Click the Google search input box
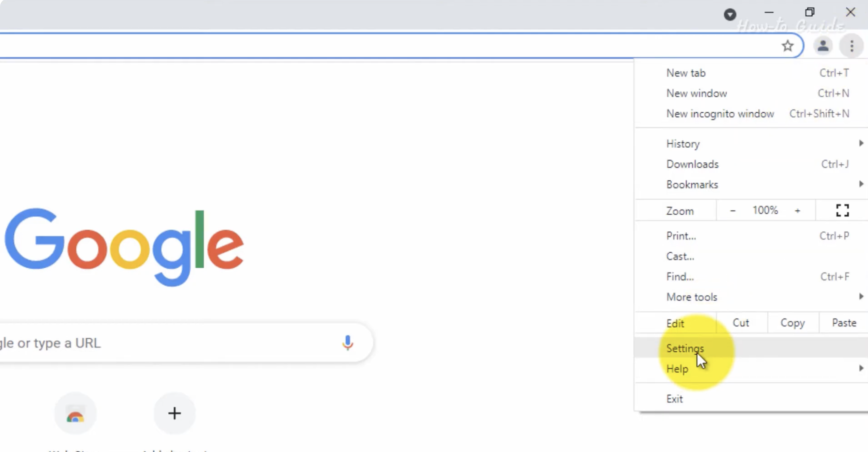This screenshot has height=452, width=868. tap(164, 343)
